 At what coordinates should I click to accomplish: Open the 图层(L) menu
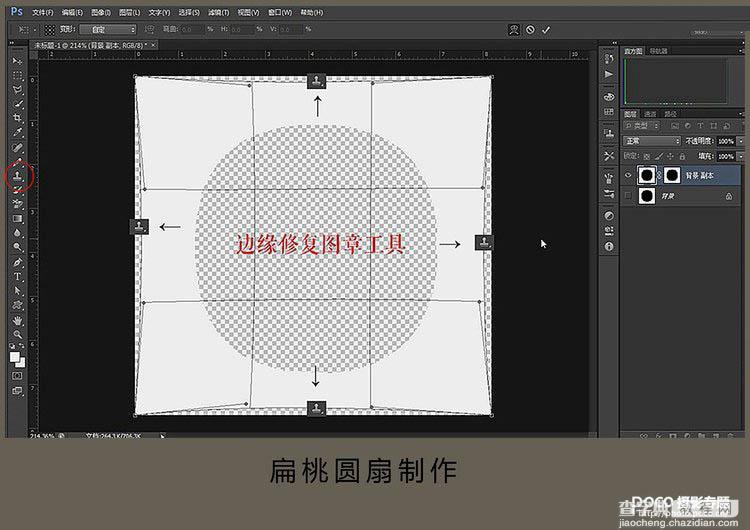[129, 12]
